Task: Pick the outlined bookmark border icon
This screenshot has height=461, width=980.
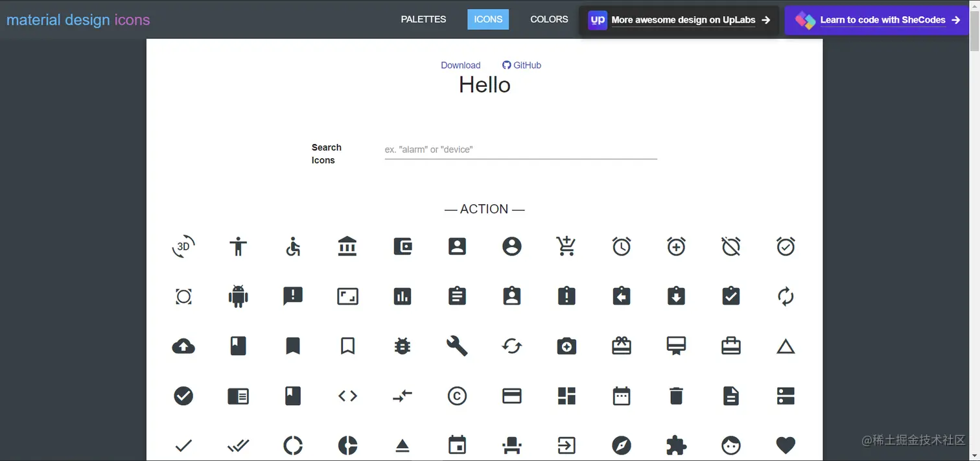Action: pyautogui.click(x=347, y=346)
